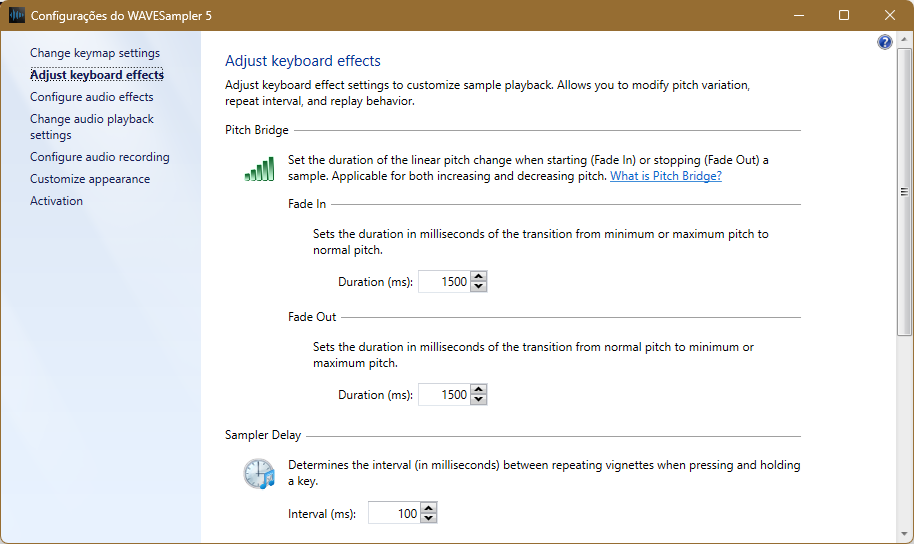Screen dimensions: 914x544
Task: Decrease Sampler Delay interval with down arrow
Action: [429, 518]
